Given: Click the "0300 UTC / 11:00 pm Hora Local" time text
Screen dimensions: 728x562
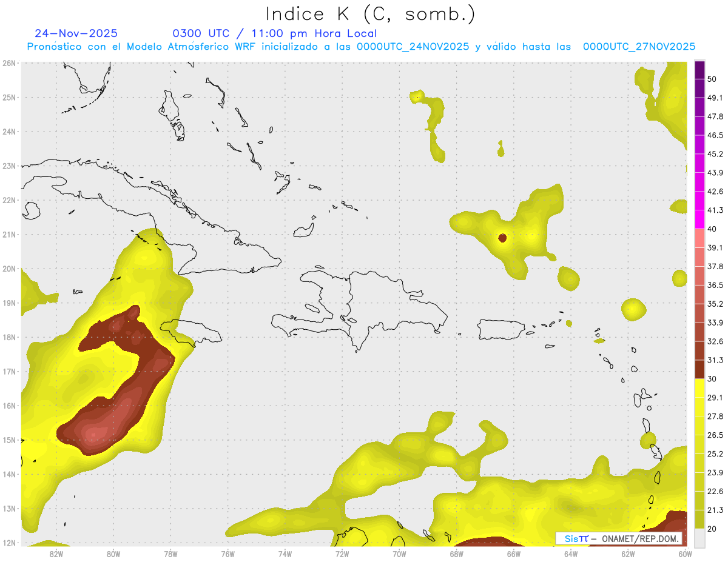Looking at the screenshot, I should [x=275, y=33].
